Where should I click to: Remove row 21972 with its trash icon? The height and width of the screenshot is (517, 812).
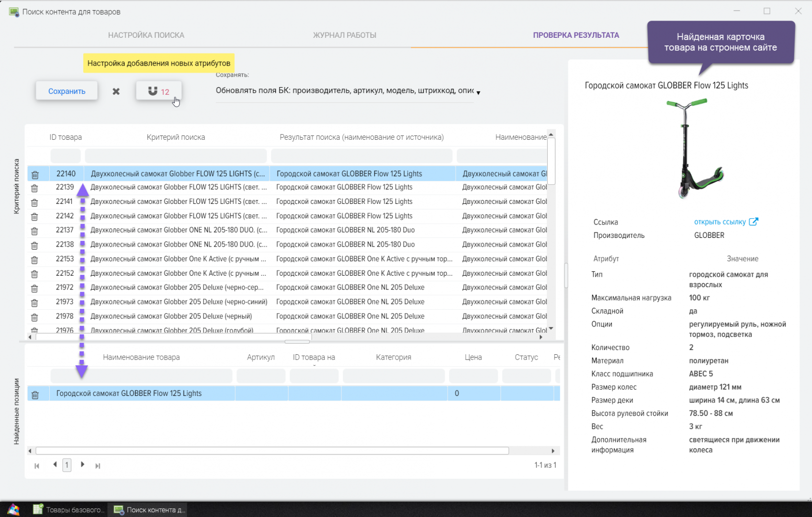tap(34, 289)
